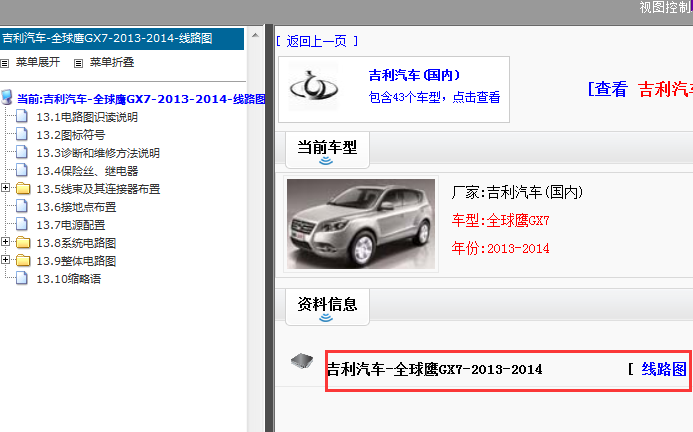The height and width of the screenshot is (432, 693).
Task: Click 吉利汽车-全球鹰GX7-2013-2014 entry title
Action: [434, 369]
